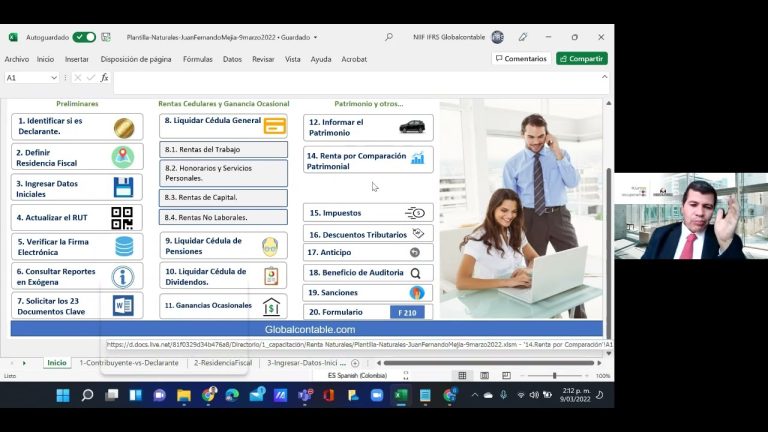Screen dimensions: 768x432
Task: Click the floppy disk icon for Ingresar Datos
Action: (123, 188)
